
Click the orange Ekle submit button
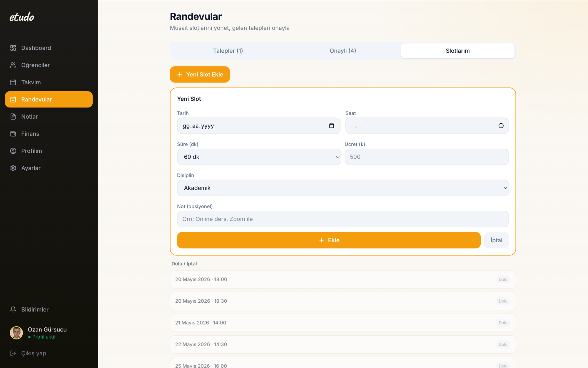(329, 240)
